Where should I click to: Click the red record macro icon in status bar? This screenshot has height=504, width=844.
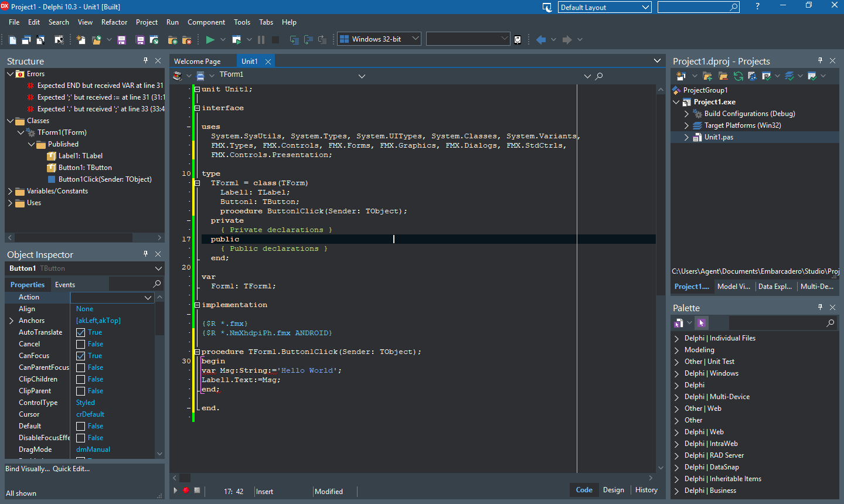click(x=186, y=491)
